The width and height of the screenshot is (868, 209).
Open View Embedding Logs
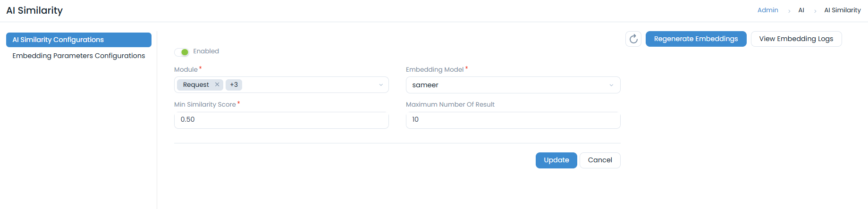click(x=796, y=39)
